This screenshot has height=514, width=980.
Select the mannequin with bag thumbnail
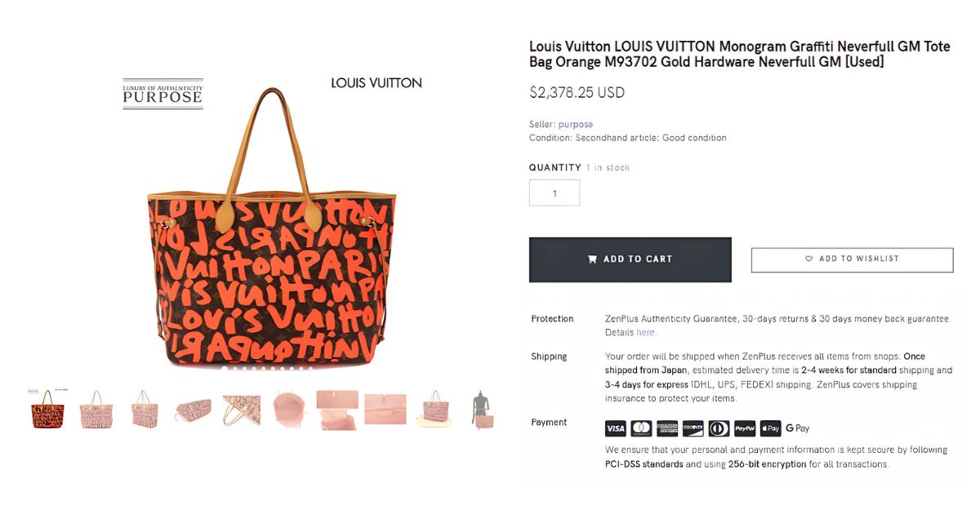coord(483,410)
